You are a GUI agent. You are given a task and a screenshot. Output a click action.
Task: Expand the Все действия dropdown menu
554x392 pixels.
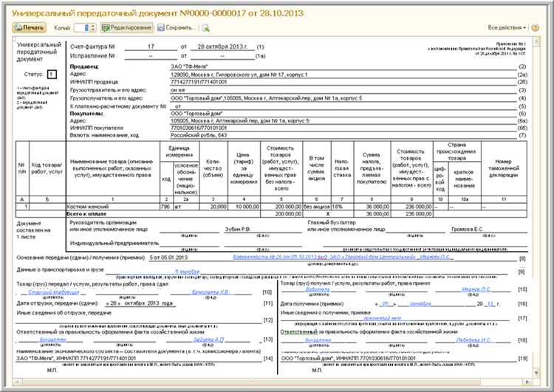pyautogui.click(x=507, y=27)
